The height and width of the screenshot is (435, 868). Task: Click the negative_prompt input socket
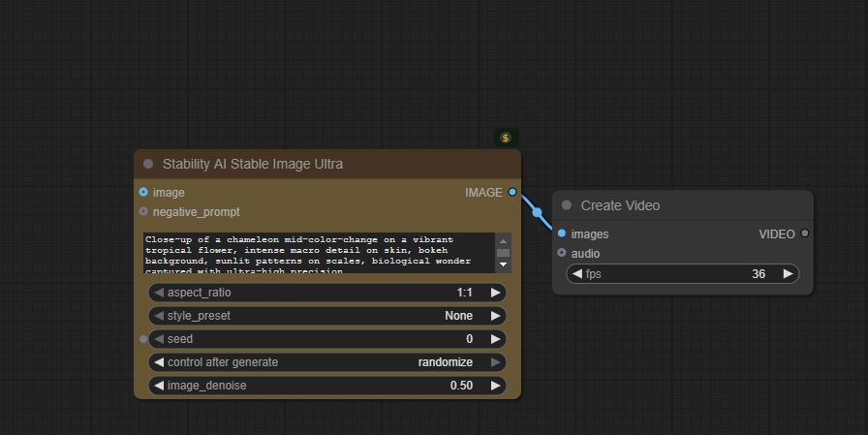click(x=143, y=212)
